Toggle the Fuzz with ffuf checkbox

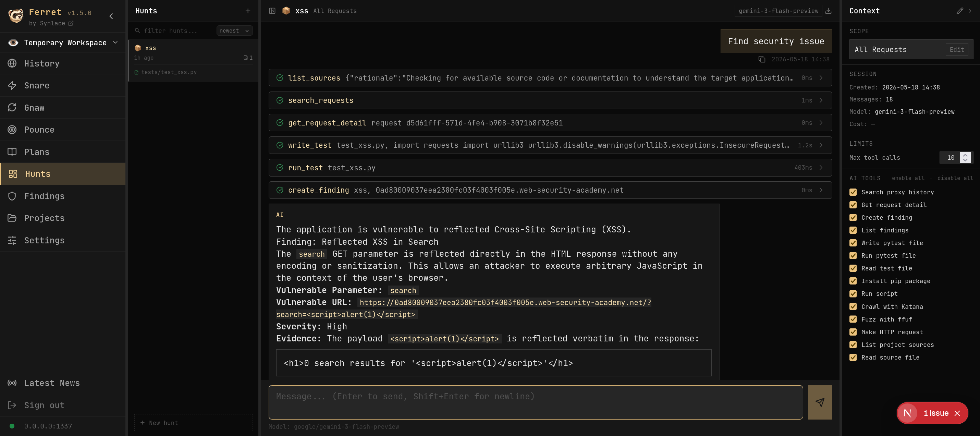point(853,319)
